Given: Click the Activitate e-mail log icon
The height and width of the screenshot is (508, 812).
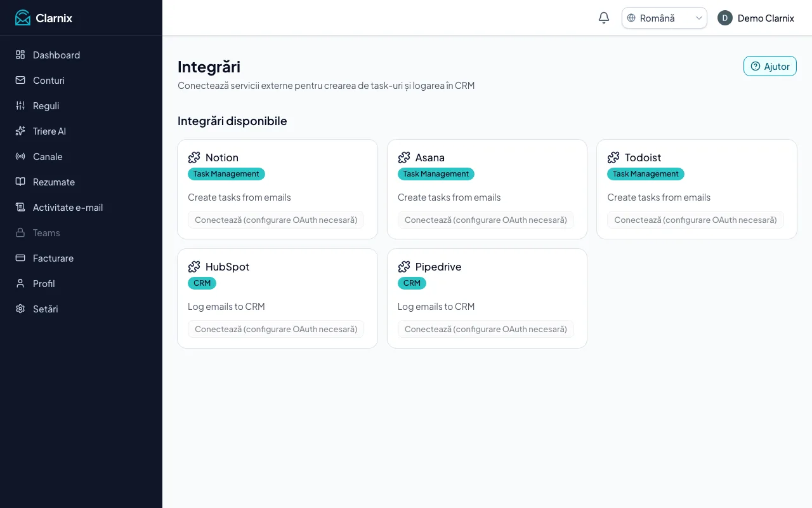Looking at the screenshot, I should point(20,207).
